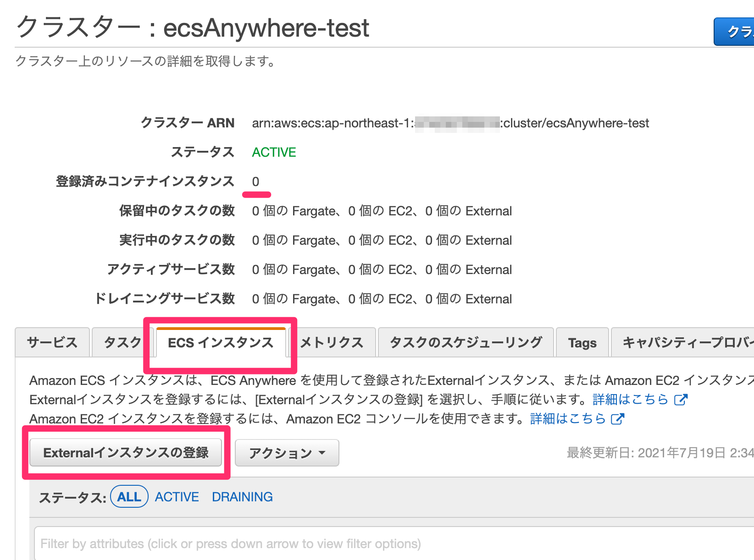The image size is (754, 560).
Task: Filter status by ACTIVE
Action: [177, 497]
